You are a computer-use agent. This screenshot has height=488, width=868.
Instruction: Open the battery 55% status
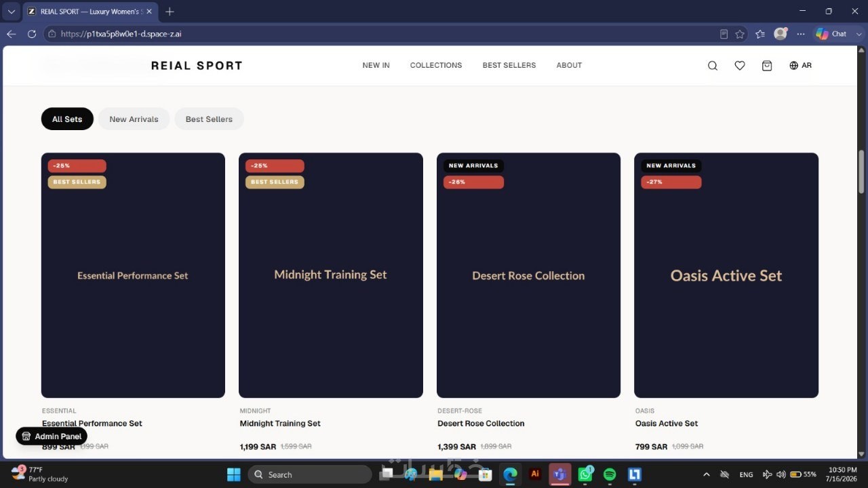click(803, 474)
